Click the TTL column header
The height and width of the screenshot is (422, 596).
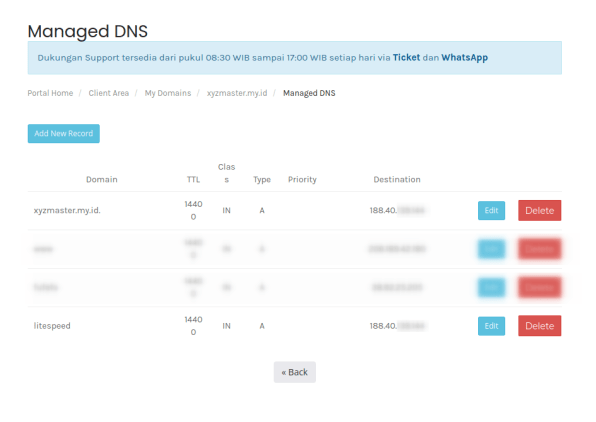coord(193,179)
